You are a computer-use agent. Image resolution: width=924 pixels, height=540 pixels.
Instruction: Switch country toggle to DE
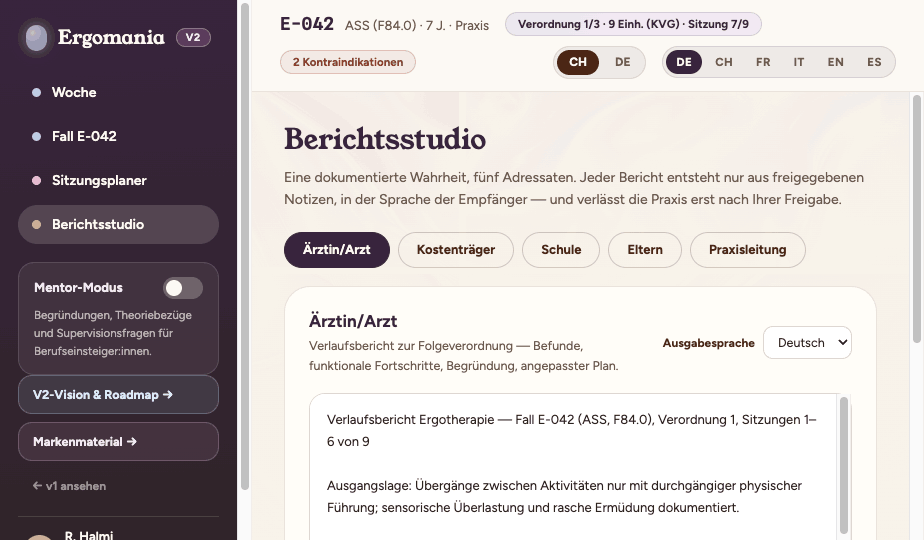[x=622, y=62]
